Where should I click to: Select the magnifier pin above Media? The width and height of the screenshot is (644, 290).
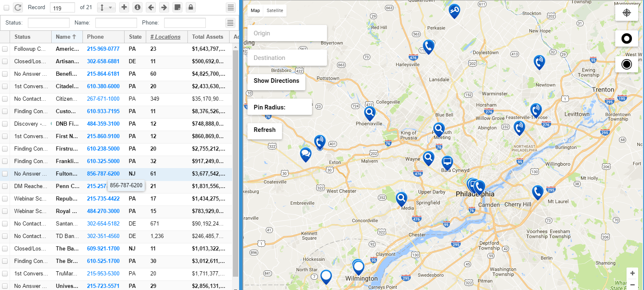point(401,199)
